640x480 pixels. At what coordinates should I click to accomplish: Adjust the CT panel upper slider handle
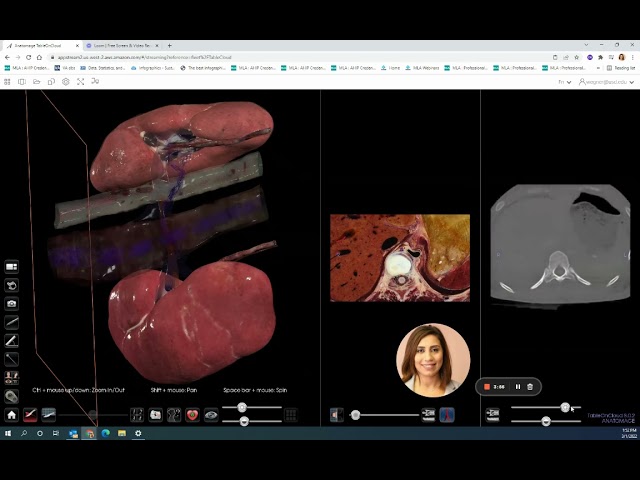point(565,407)
